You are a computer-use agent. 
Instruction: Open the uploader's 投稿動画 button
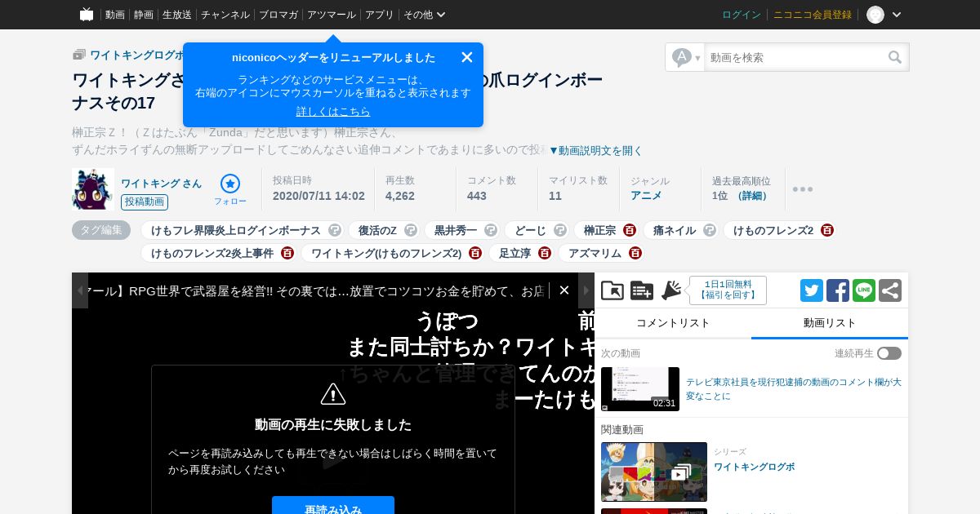pos(145,202)
